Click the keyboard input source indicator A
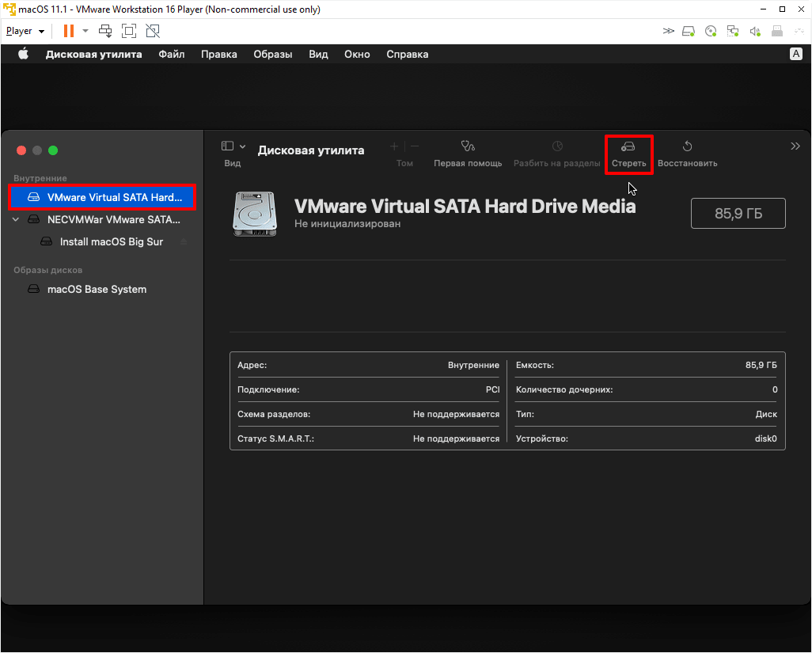This screenshot has width=812, height=653. click(x=796, y=54)
